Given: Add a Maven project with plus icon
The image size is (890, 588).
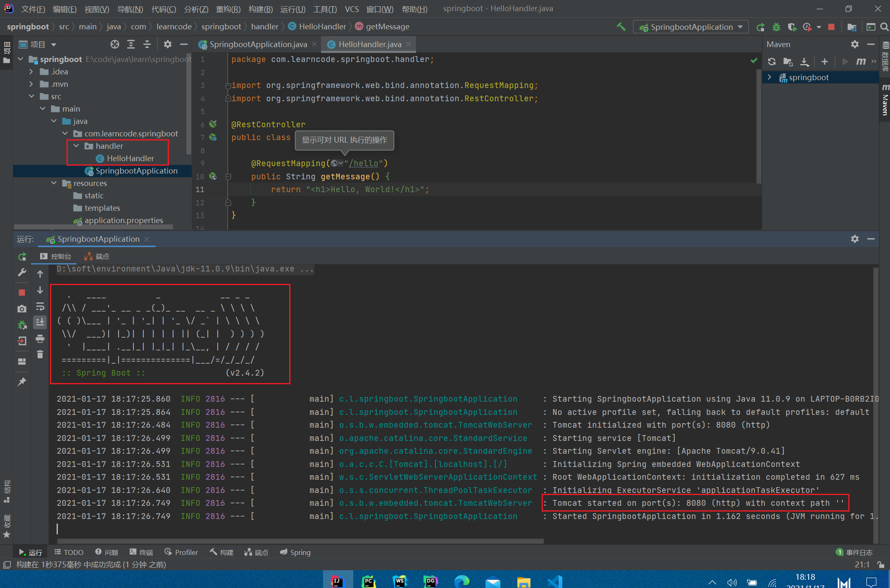Looking at the screenshot, I should click(824, 62).
